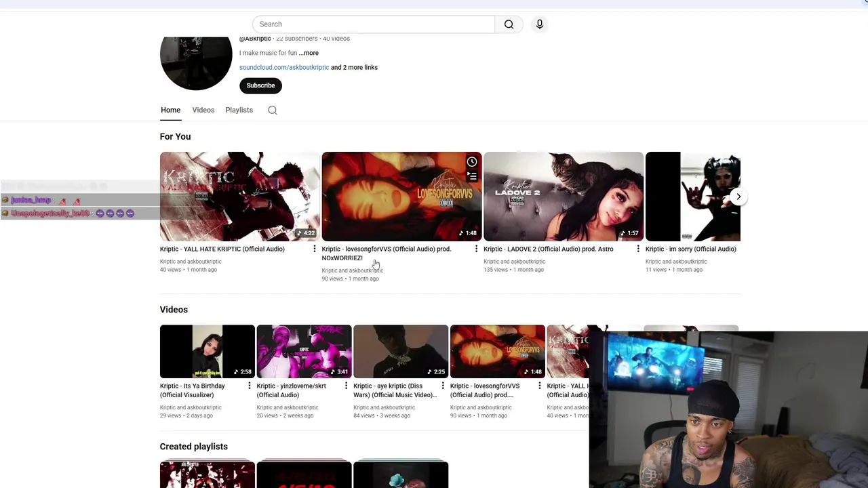Play yinzloveme/skrt pink thumbnail

304,352
